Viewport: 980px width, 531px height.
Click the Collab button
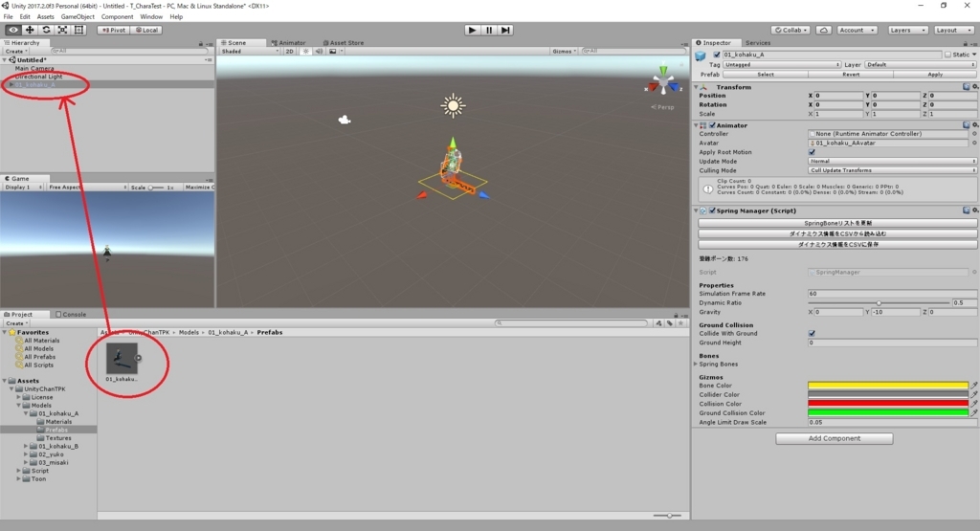coord(791,30)
